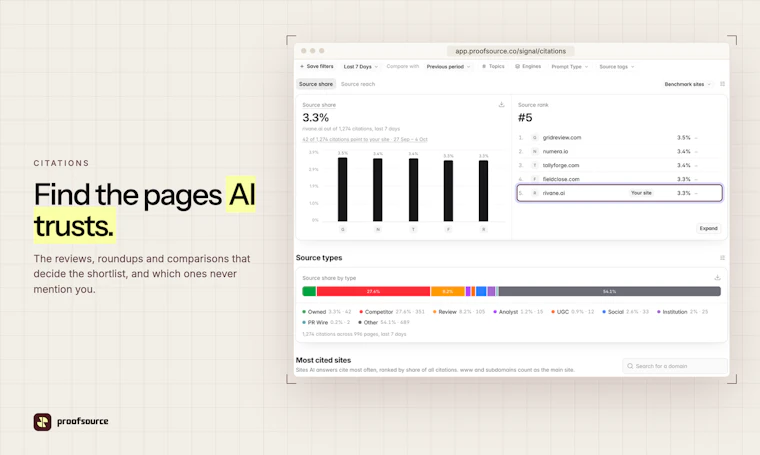Screen dimensions: 760x455
Task: Click the Source rank label
Action: coord(533,105)
